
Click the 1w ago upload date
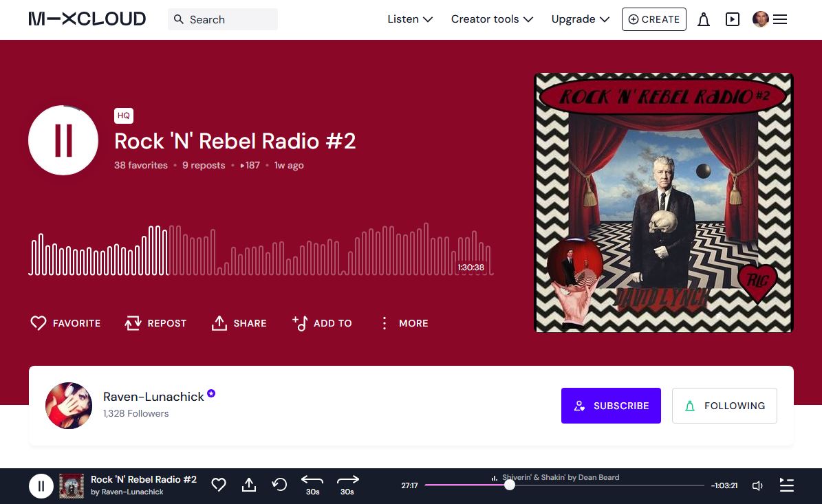[x=289, y=165]
